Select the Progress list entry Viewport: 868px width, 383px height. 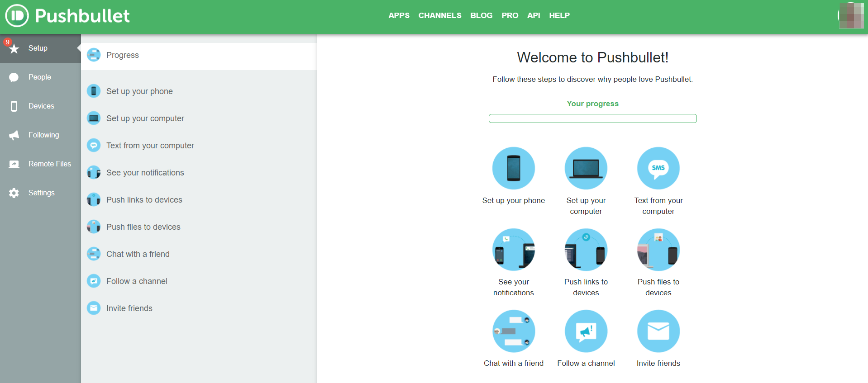coord(199,56)
